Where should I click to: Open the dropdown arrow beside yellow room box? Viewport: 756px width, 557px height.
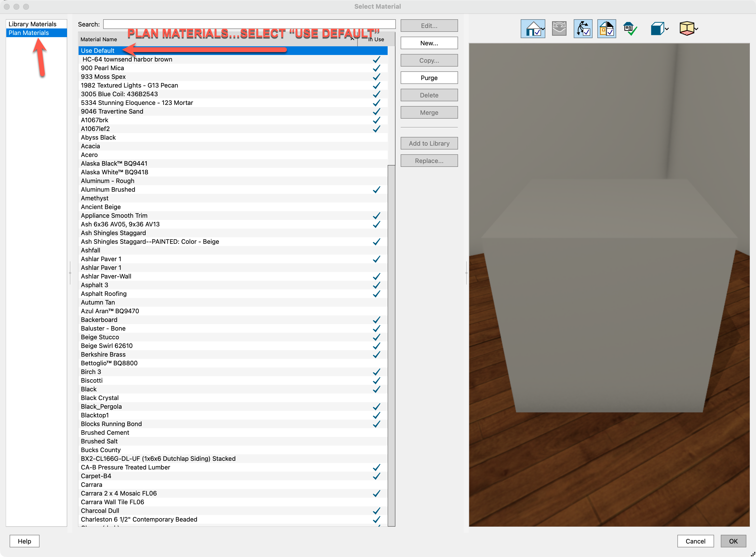click(x=696, y=29)
